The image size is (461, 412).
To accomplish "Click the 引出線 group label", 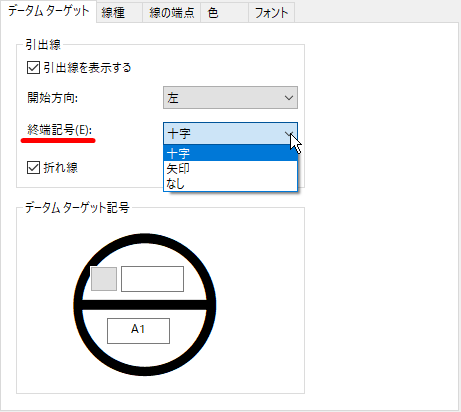I will 43,45.
